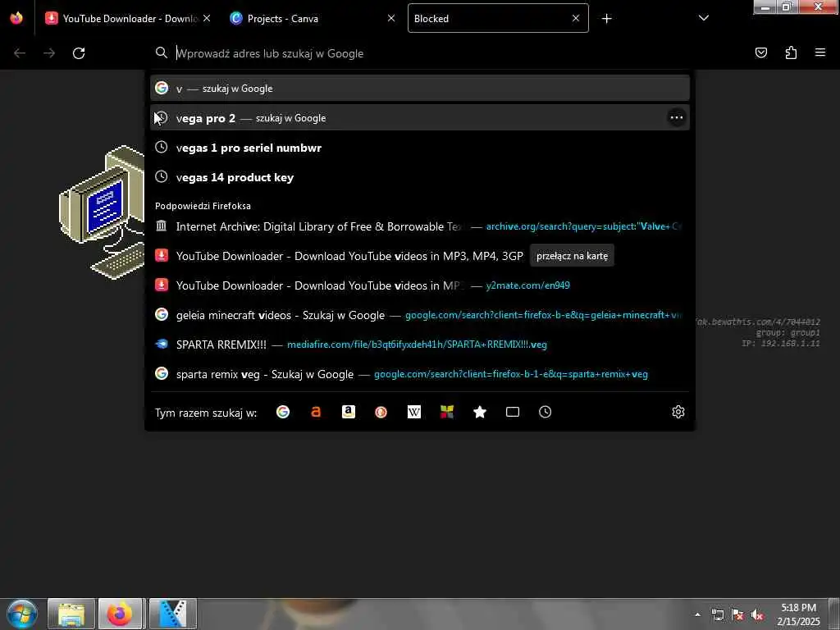
Task: Close the Projects - Canva tab
Action: click(391, 18)
